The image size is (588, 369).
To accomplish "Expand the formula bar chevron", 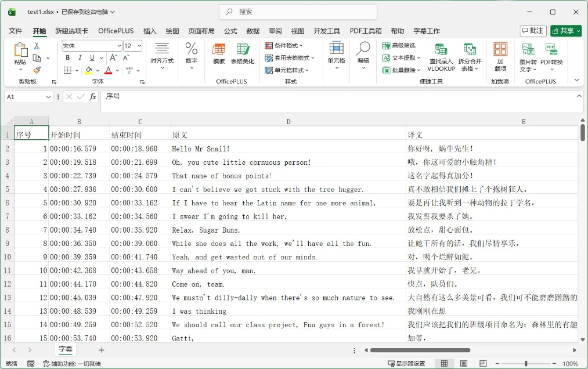I will tap(579, 96).
